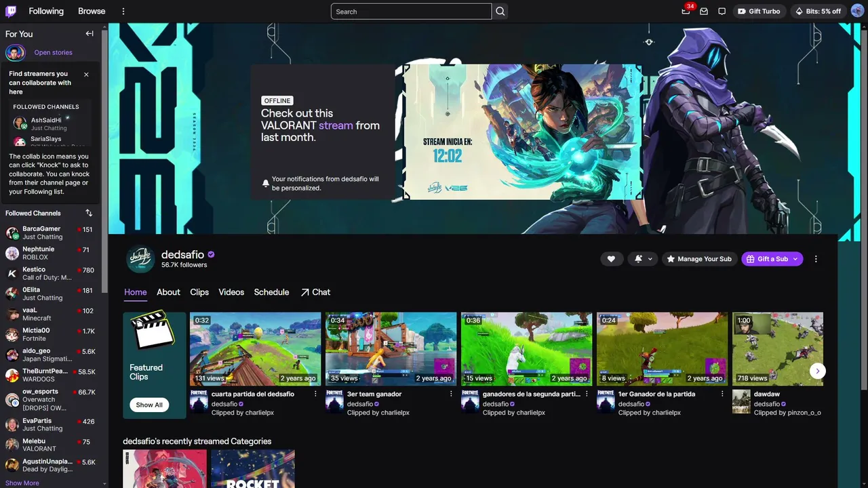Open your profile avatar menu
Image resolution: width=868 pixels, height=488 pixels.
(x=857, y=11)
